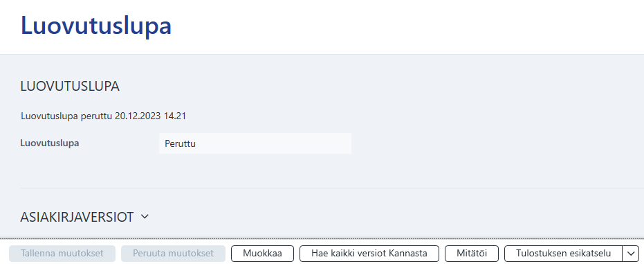644x264 pixels.
Task: Click the 'Luovutuslupa peruttu' status text
Action: [x=67, y=116]
